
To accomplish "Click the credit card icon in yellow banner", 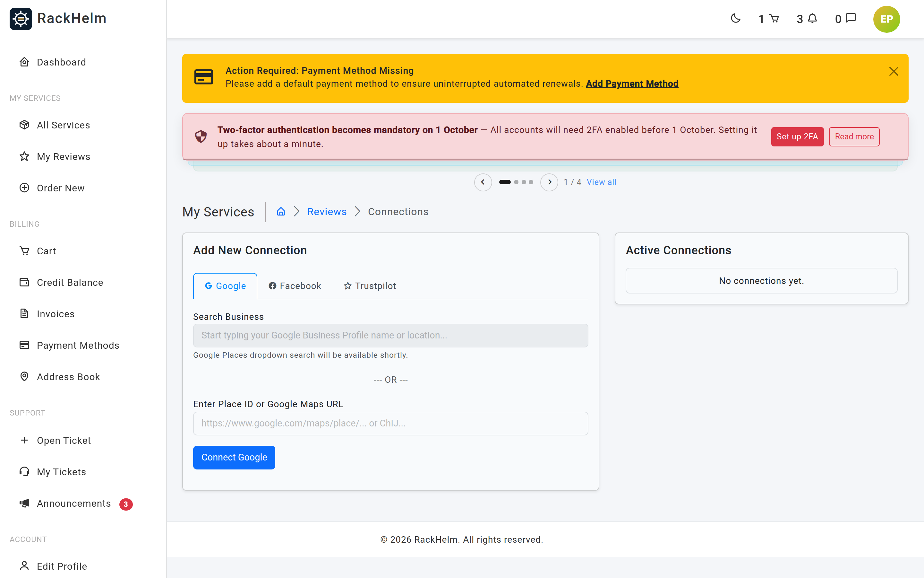I will [x=203, y=77].
